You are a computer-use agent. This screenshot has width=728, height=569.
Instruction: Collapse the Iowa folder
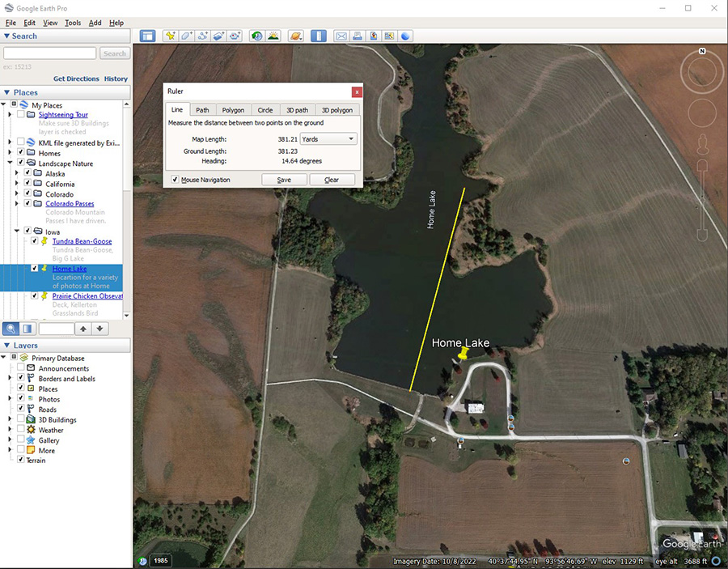[17, 231]
